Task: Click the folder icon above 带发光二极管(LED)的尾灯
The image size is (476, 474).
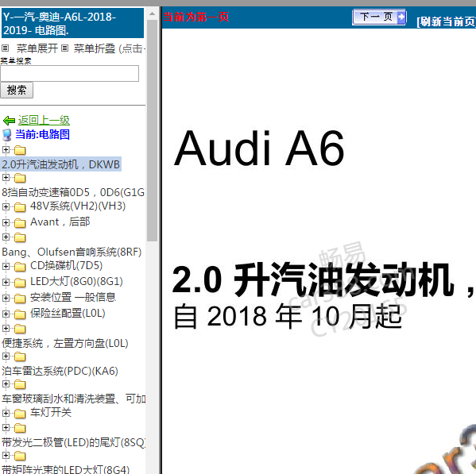Action: 20,428
